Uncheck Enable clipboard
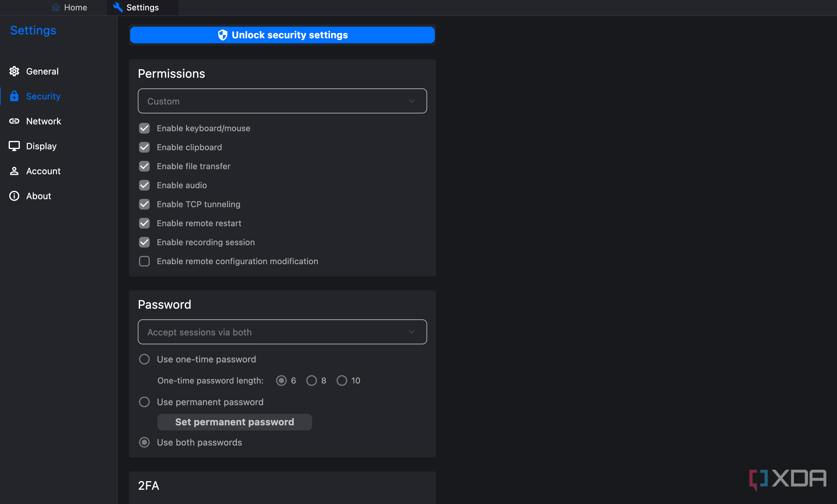Viewport: 837px width, 504px height. coord(144,147)
